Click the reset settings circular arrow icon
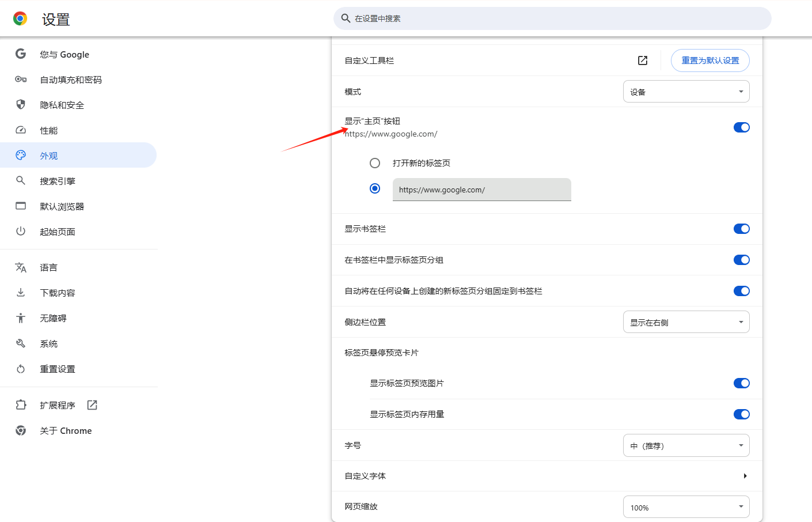812x522 pixels. [x=21, y=369]
